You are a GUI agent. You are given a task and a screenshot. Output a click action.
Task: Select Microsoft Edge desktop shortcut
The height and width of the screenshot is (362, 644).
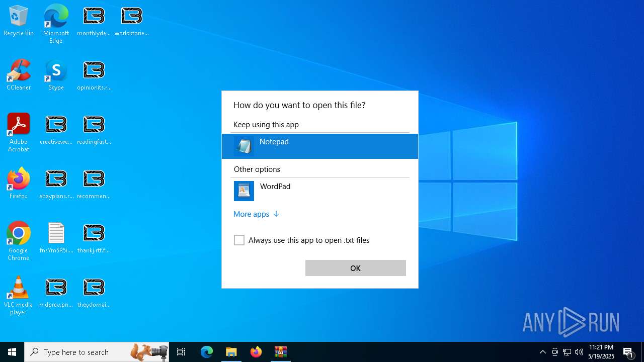56,24
